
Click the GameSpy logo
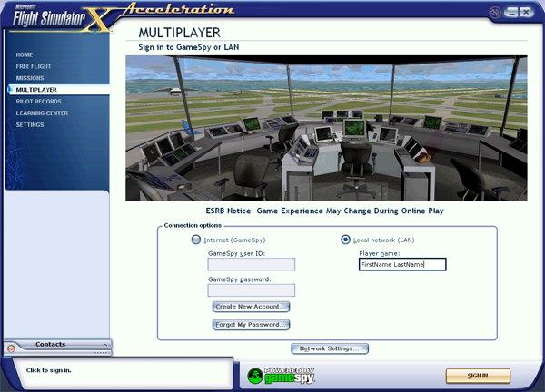(282, 376)
